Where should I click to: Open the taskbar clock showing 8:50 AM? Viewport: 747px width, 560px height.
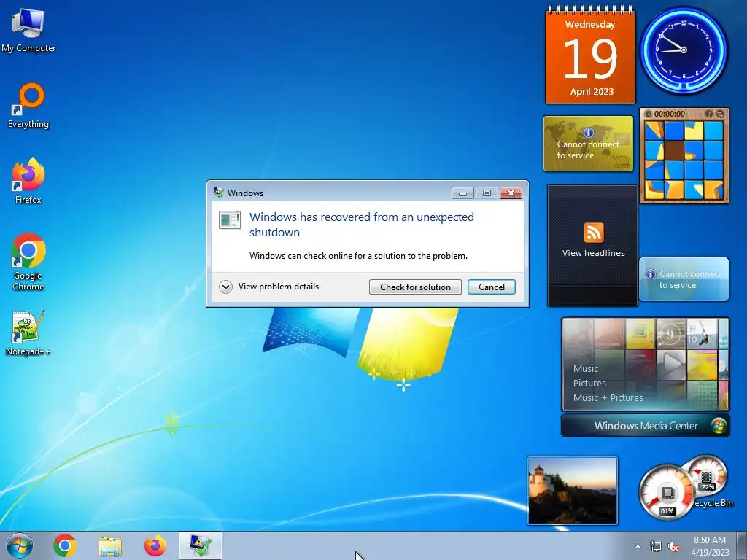pos(710,545)
